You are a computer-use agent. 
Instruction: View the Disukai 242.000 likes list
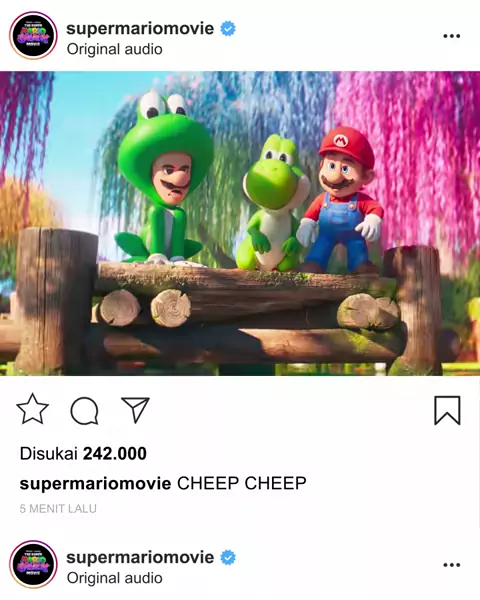point(83,453)
